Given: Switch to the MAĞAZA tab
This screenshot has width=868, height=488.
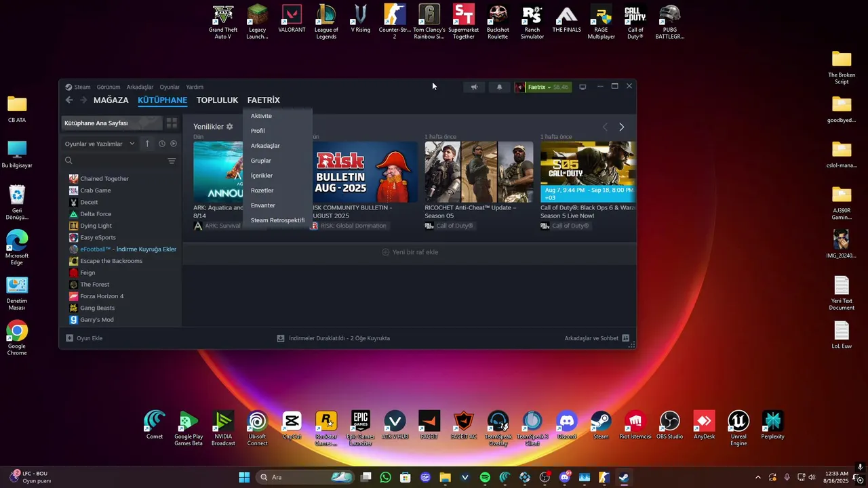Looking at the screenshot, I should coord(111,100).
